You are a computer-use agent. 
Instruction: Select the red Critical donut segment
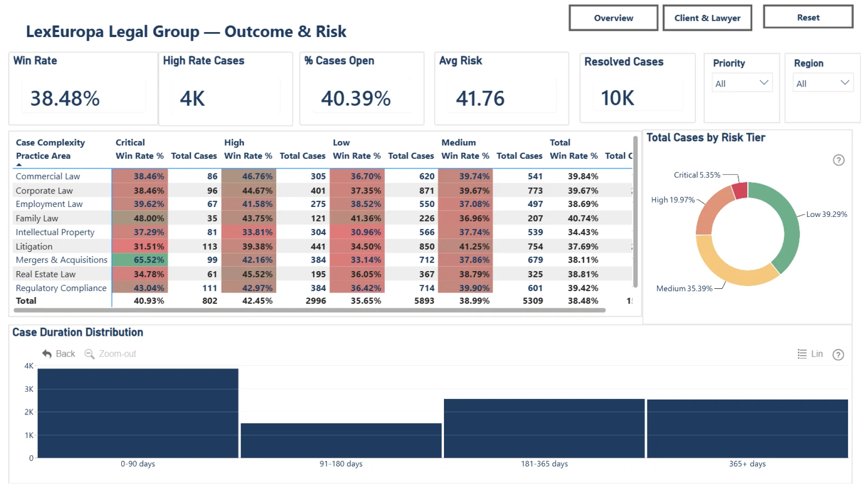(741, 190)
